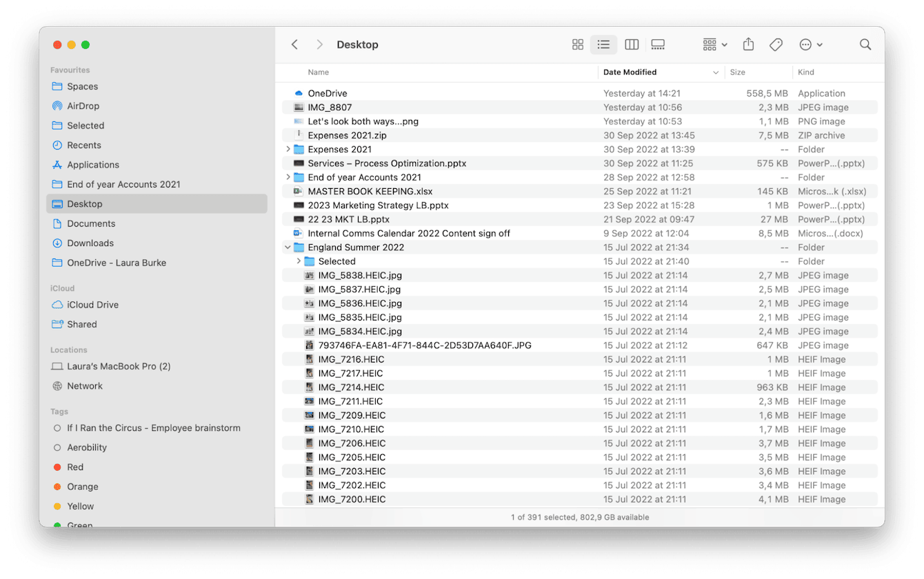Collapse the England Summer 2022 folder

(x=287, y=247)
